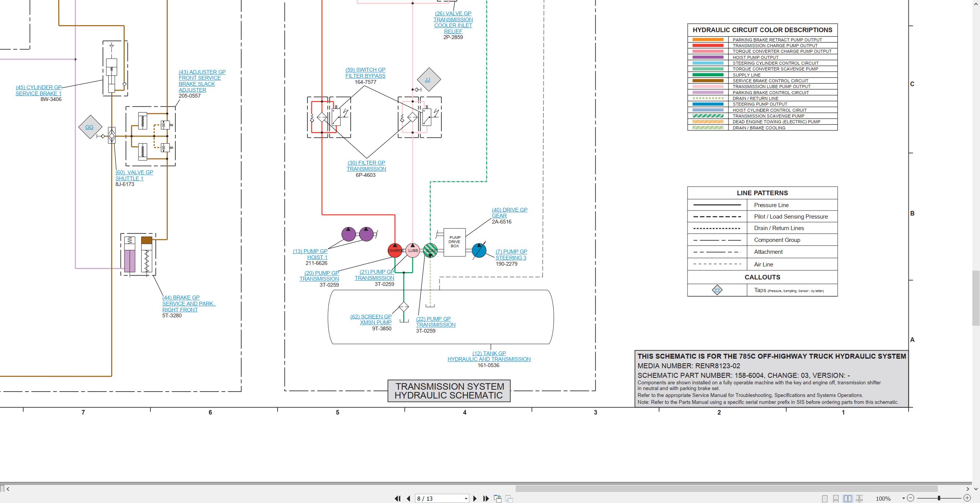
Task: Click the Pilot / Load Sensing Pressure row
Action: (763, 217)
